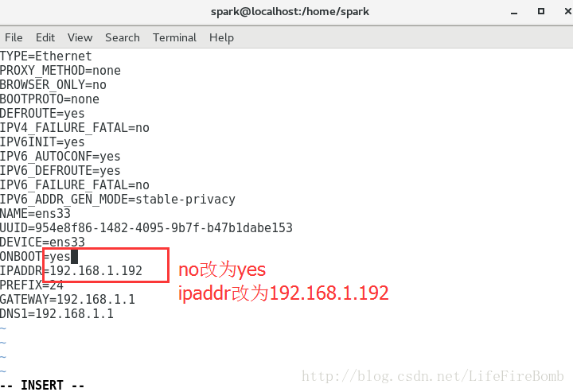Click the -- INSERT -- mode indicator
This screenshot has width=573, height=392.
(42, 385)
